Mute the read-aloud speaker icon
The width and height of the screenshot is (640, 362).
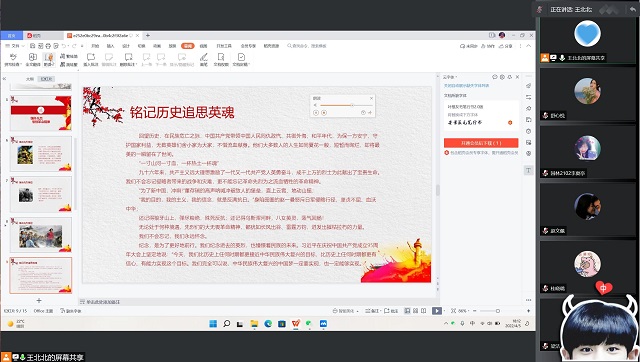(315, 105)
